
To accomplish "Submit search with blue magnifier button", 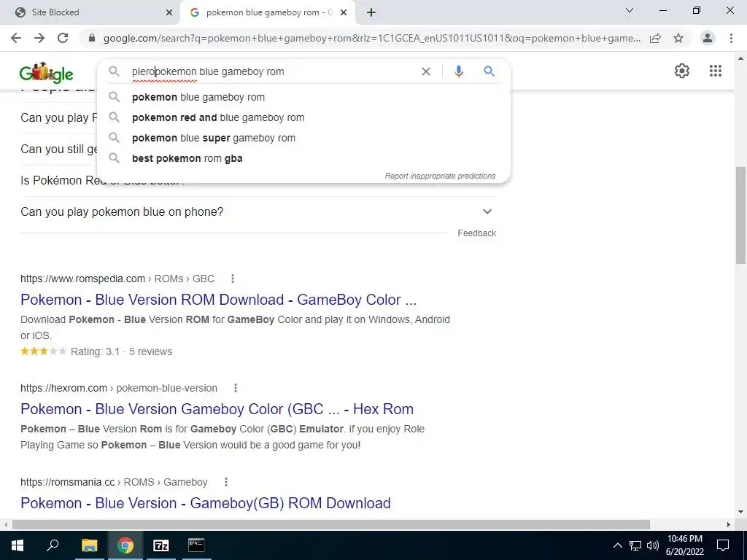I will click(x=489, y=71).
